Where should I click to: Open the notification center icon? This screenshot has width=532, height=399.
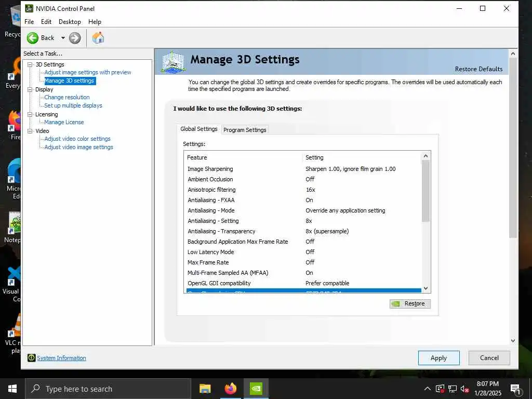[x=515, y=389]
